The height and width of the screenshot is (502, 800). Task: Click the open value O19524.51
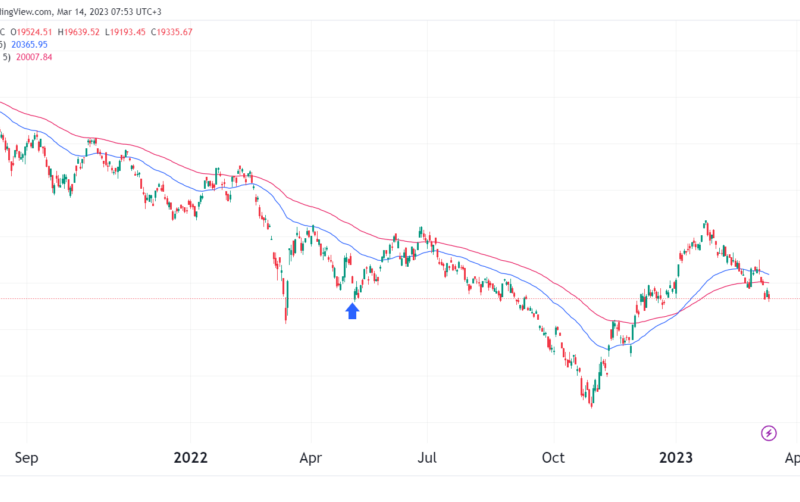(x=31, y=32)
